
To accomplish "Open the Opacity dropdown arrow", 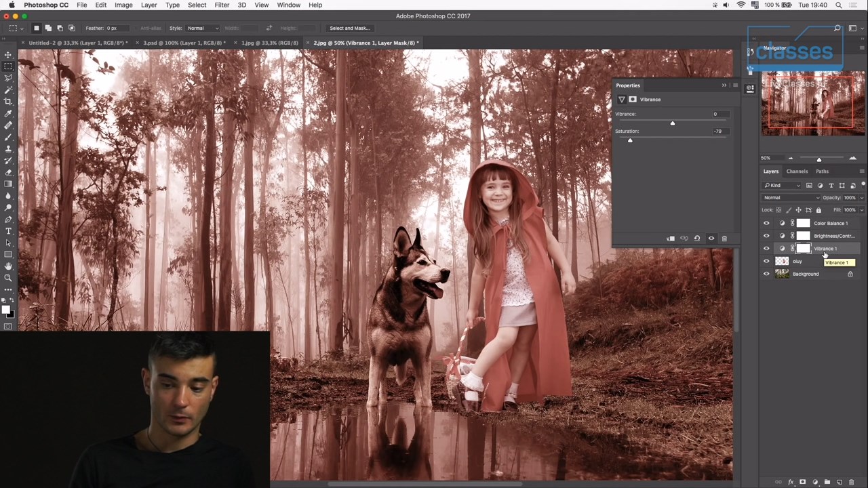I will point(861,198).
